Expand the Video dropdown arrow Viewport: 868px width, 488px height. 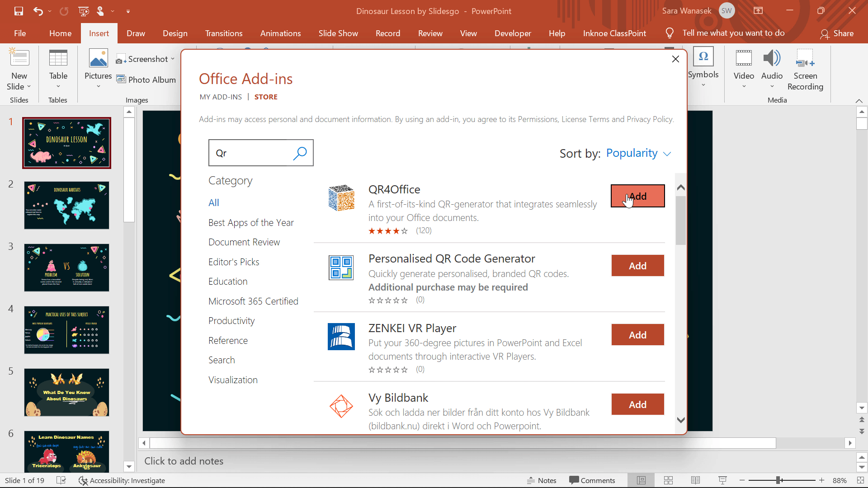(x=744, y=87)
